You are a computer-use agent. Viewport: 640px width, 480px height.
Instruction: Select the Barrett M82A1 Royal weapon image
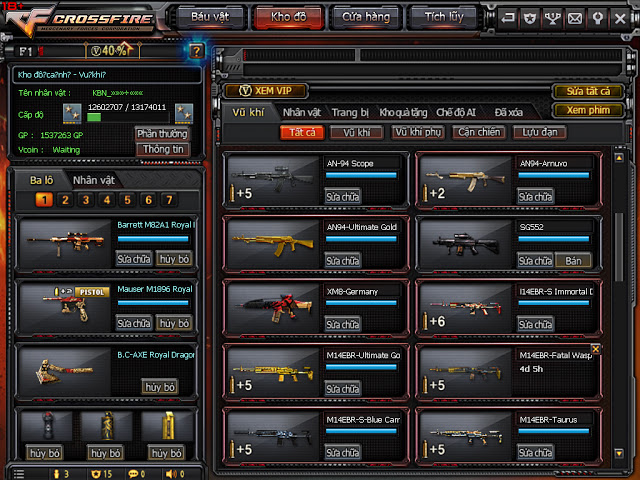pyautogui.click(x=65, y=243)
